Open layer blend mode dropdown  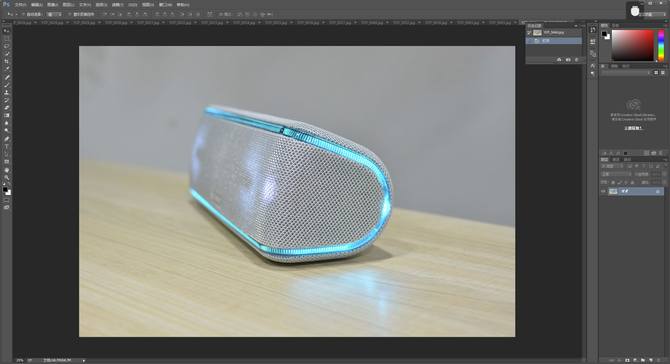[x=615, y=174]
